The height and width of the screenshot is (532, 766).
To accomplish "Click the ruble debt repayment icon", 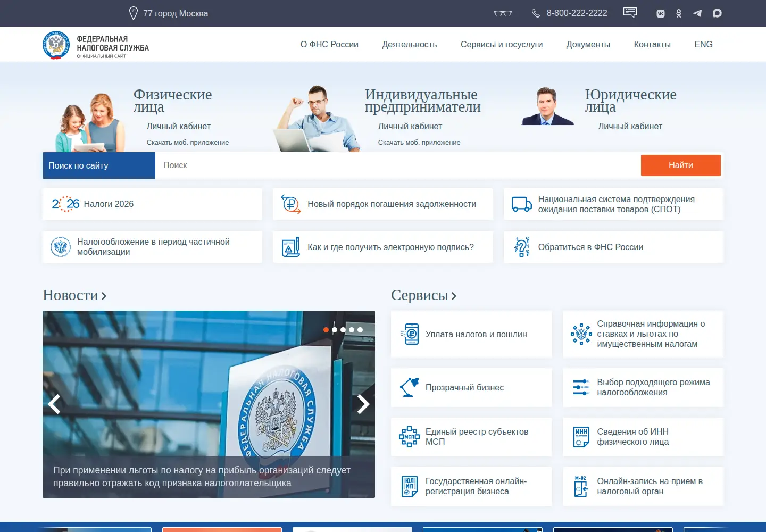I will tap(291, 204).
